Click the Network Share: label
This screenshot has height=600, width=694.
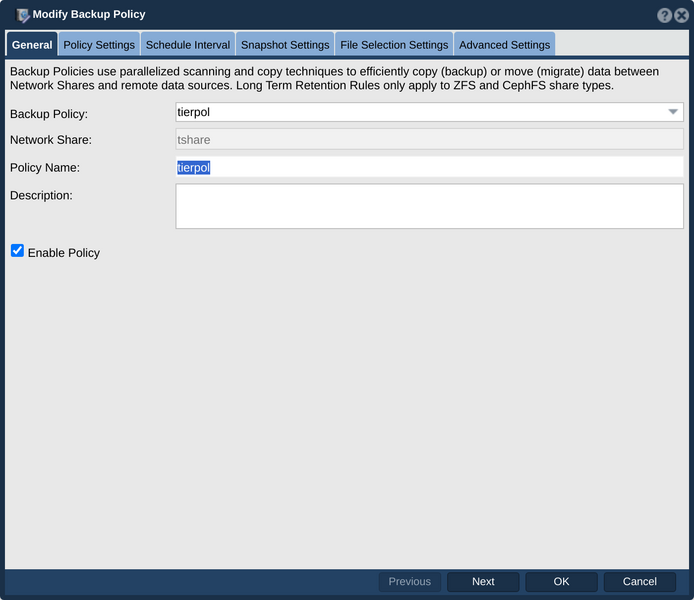51,140
